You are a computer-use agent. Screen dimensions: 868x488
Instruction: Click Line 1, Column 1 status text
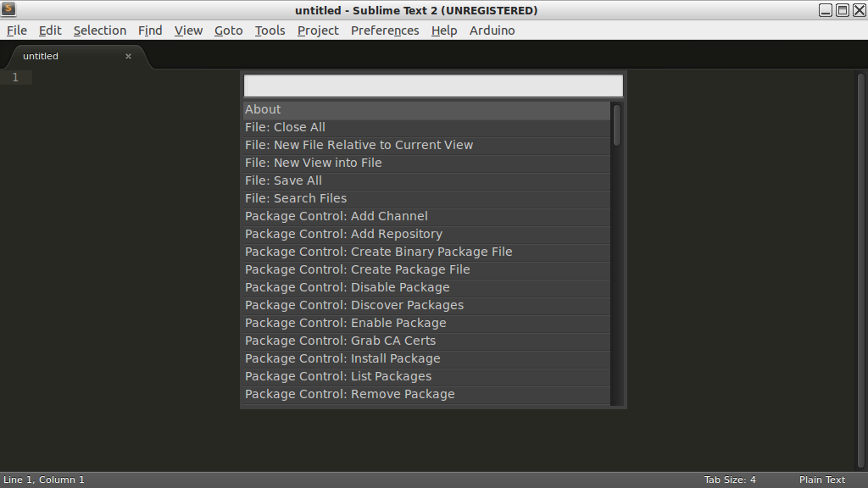coord(44,480)
